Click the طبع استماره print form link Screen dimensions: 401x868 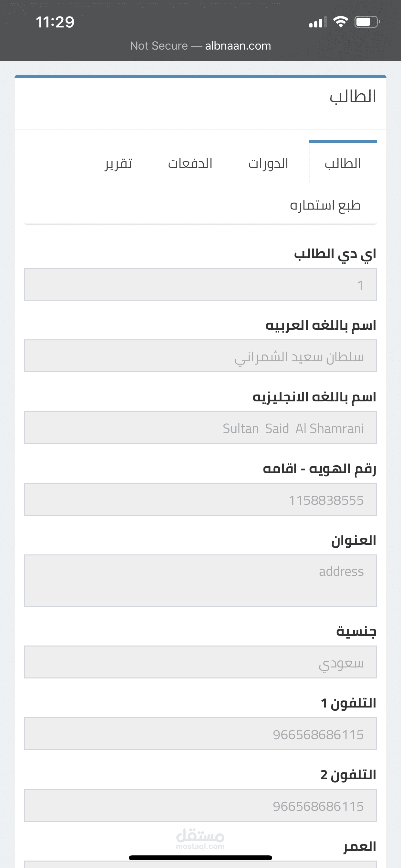coord(325,205)
